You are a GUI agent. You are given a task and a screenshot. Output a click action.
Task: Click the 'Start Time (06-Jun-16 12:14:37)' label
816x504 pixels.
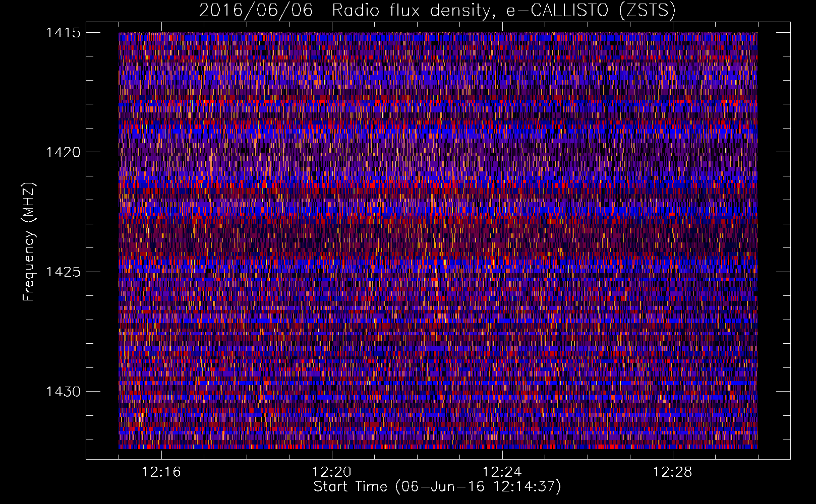[437, 487]
